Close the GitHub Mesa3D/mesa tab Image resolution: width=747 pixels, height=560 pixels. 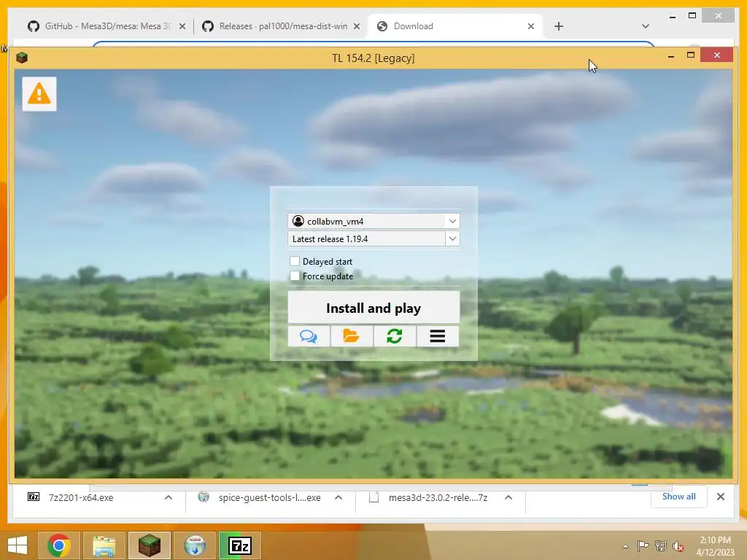click(182, 26)
